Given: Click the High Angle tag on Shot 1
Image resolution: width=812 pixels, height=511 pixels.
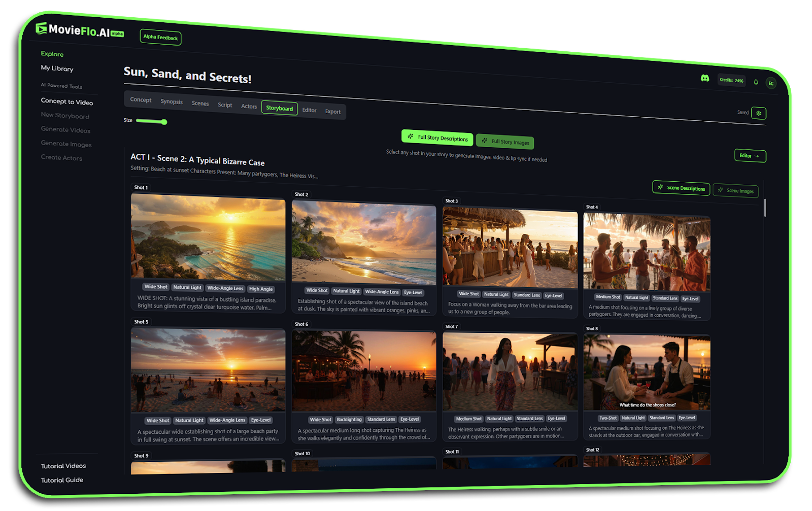Looking at the screenshot, I should click(261, 289).
